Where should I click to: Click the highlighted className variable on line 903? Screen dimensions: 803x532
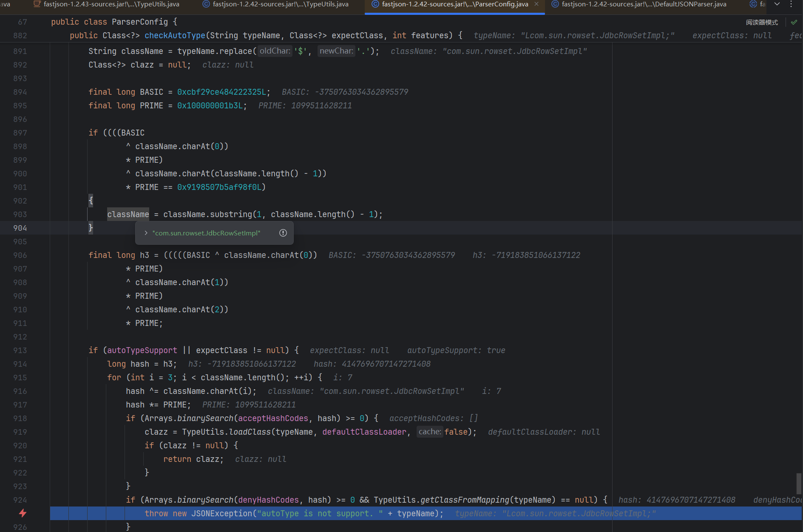click(128, 215)
